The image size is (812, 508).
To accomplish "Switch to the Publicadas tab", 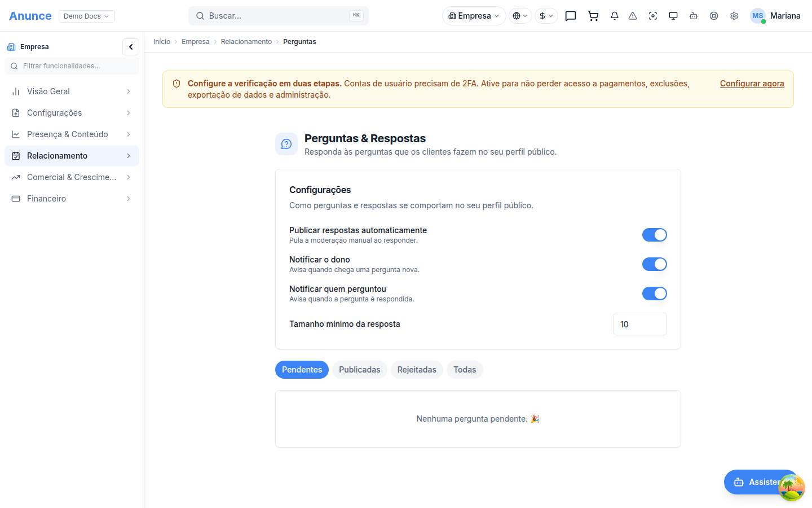I will pyautogui.click(x=360, y=370).
